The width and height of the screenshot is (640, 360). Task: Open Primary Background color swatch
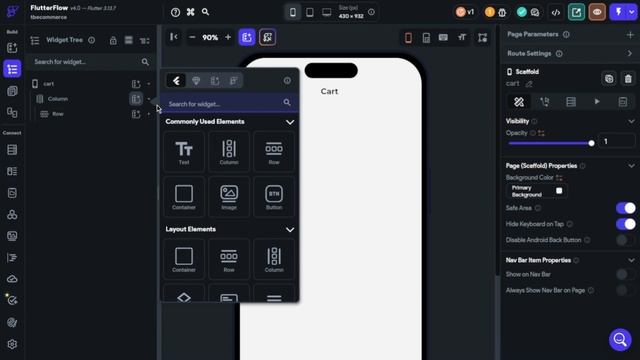tap(559, 191)
